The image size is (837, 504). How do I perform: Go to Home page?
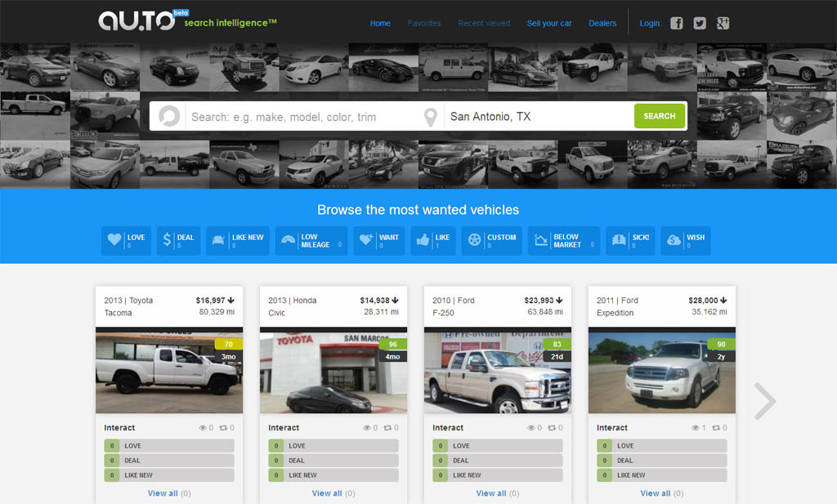click(x=380, y=24)
